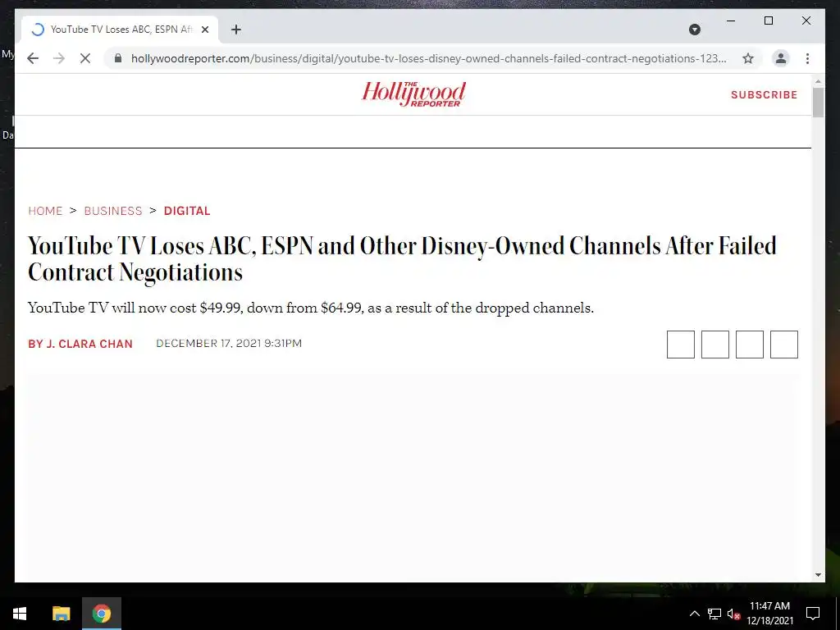
Task: Click the forward navigation arrow
Action: [x=59, y=58]
